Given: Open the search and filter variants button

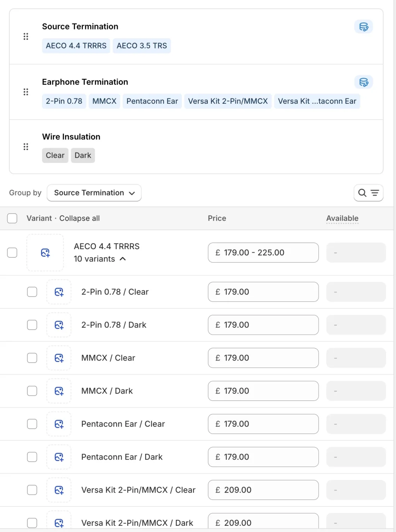Looking at the screenshot, I should [x=368, y=193].
